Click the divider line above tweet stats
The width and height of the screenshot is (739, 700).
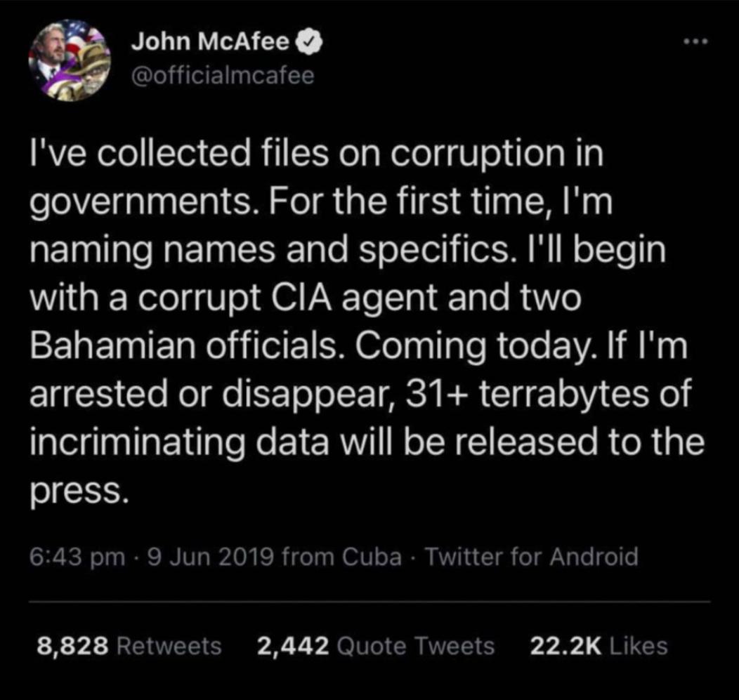[369, 602]
